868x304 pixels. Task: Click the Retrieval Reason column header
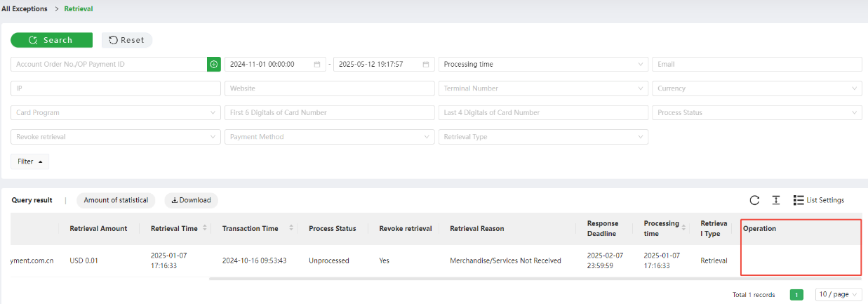tap(477, 228)
